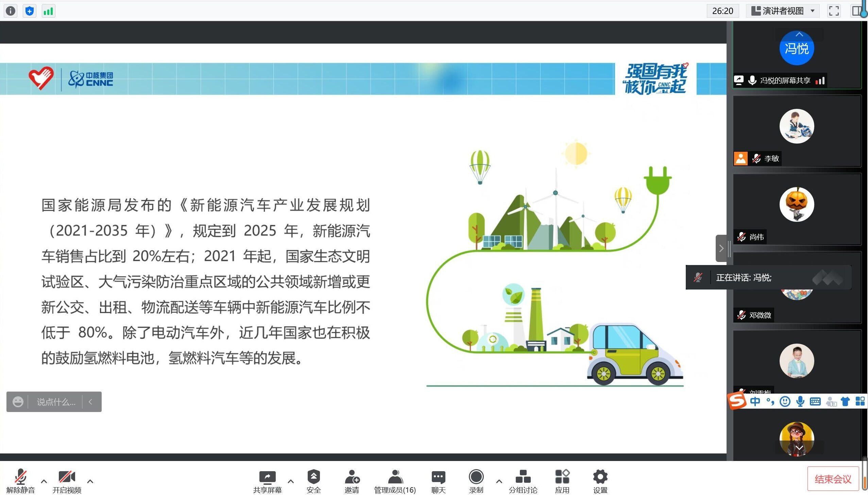Image resolution: width=868 pixels, height=495 pixels.
Task: Check the green network signal icon
Action: click(48, 11)
